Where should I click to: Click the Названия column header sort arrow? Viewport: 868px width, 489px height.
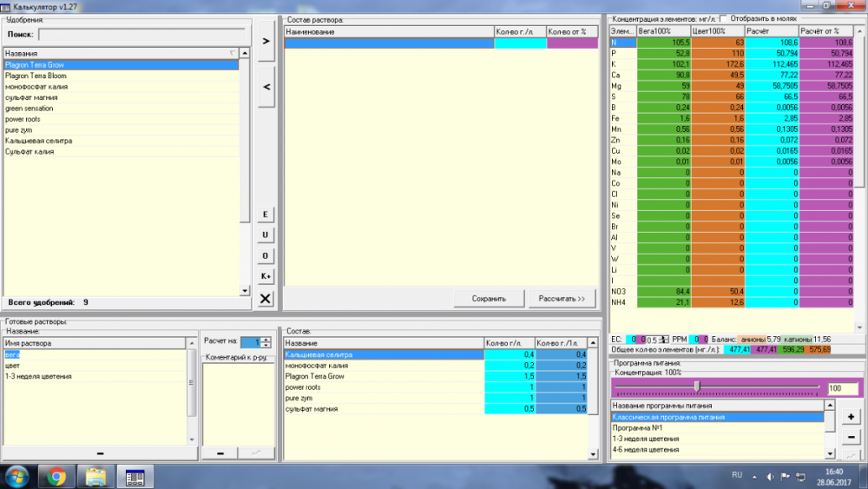point(233,53)
